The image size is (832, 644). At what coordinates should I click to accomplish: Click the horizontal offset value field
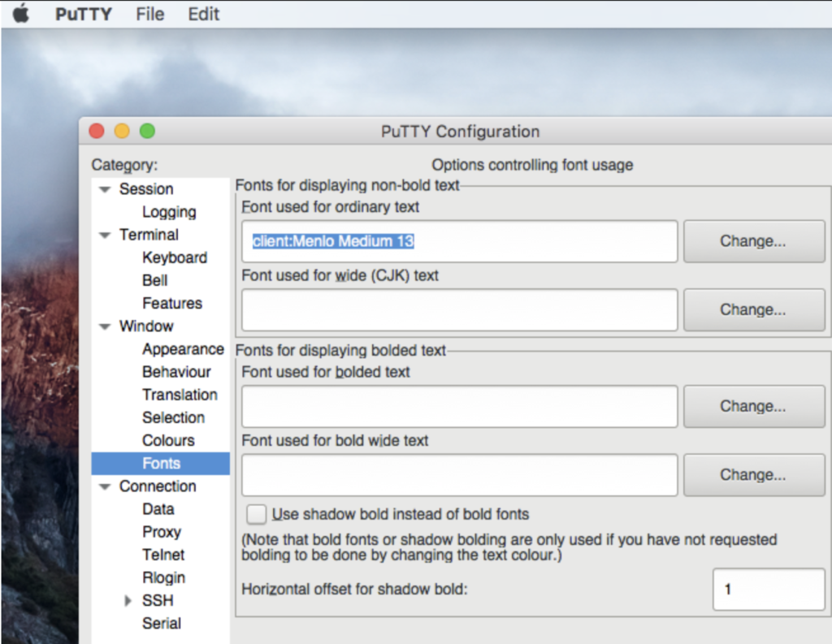pyautogui.click(x=768, y=590)
